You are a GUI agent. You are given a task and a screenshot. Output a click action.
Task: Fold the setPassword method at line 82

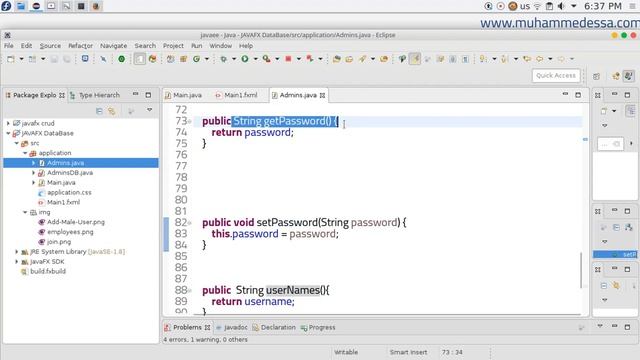189,223
